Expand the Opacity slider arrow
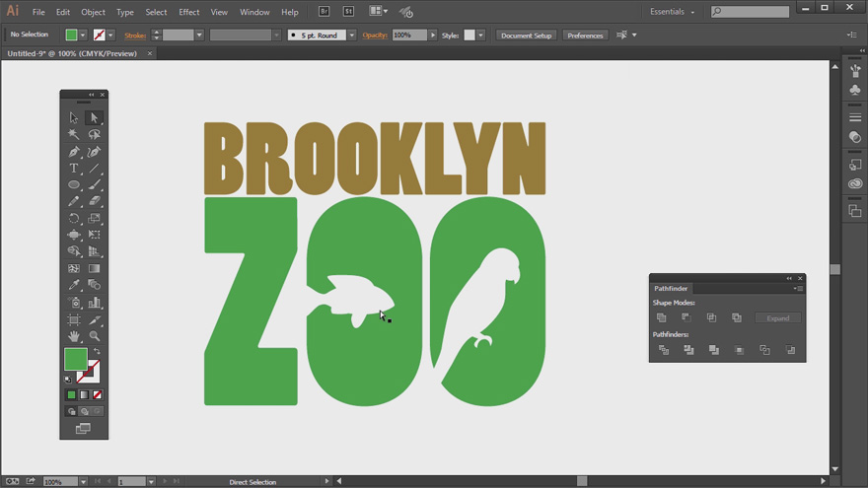This screenshot has width=868, height=488. 433,35
